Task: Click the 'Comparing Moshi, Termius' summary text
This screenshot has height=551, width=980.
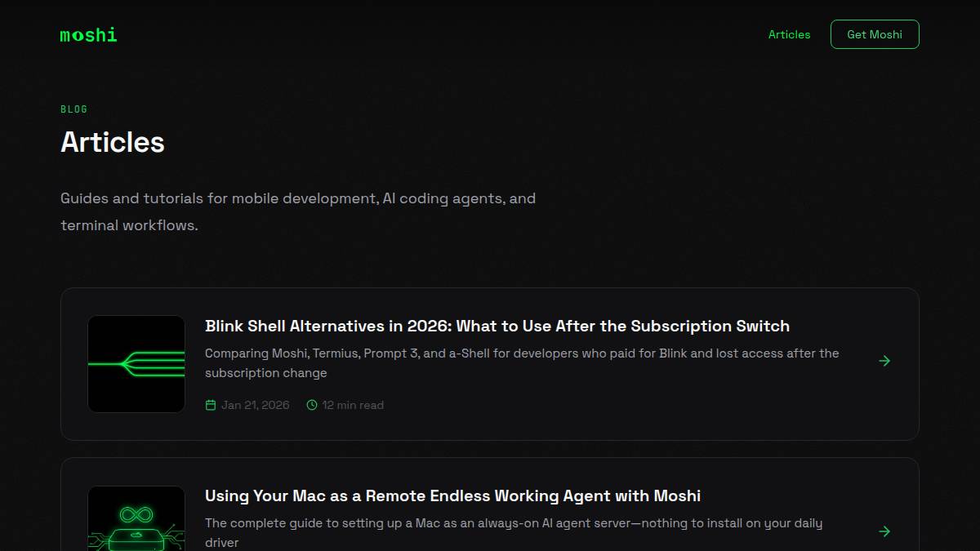Action: [x=522, y=363]
